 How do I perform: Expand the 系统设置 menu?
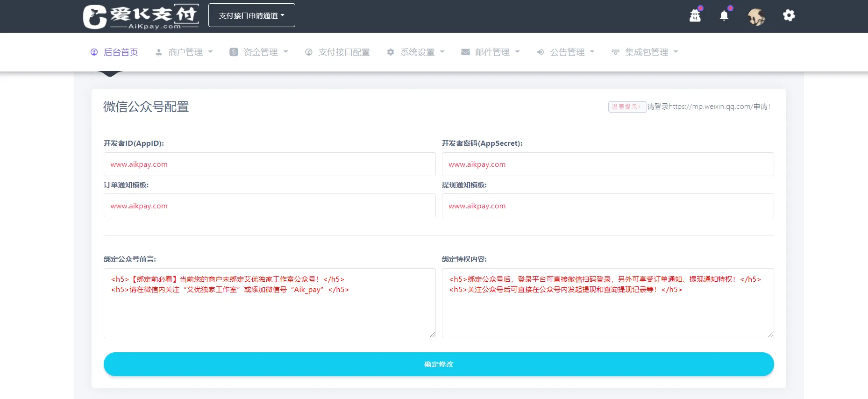[416, 52]
